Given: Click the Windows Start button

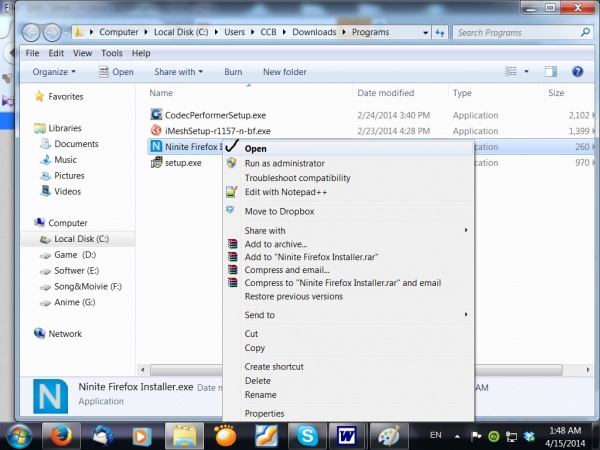Looking at the screenshot, I should (18, 437).
